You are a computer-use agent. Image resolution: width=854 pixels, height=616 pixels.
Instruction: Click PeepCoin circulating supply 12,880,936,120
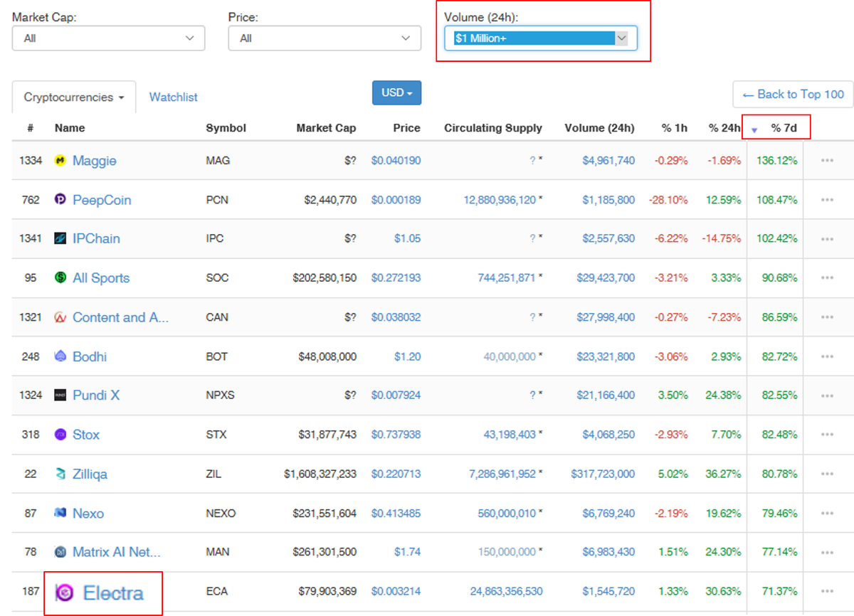coord(500,200)
